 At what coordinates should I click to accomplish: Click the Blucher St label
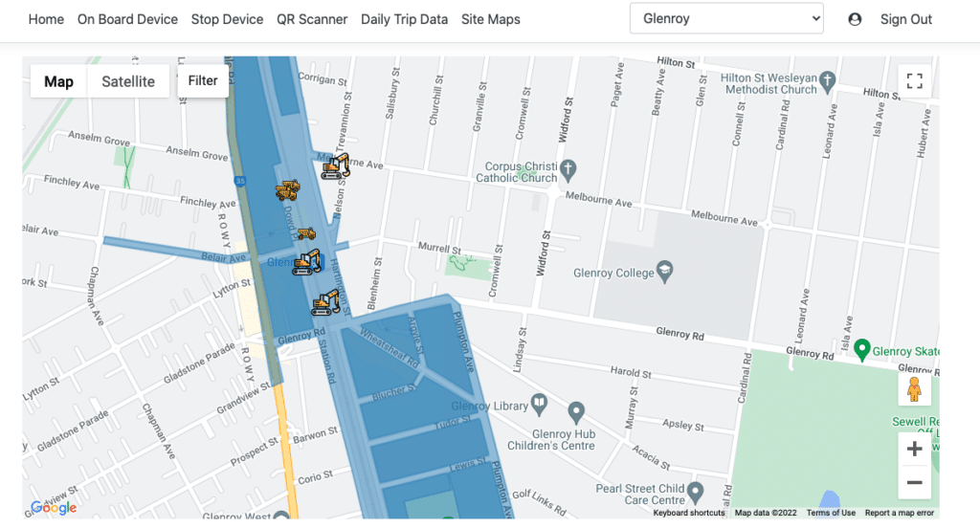point(393,393)
